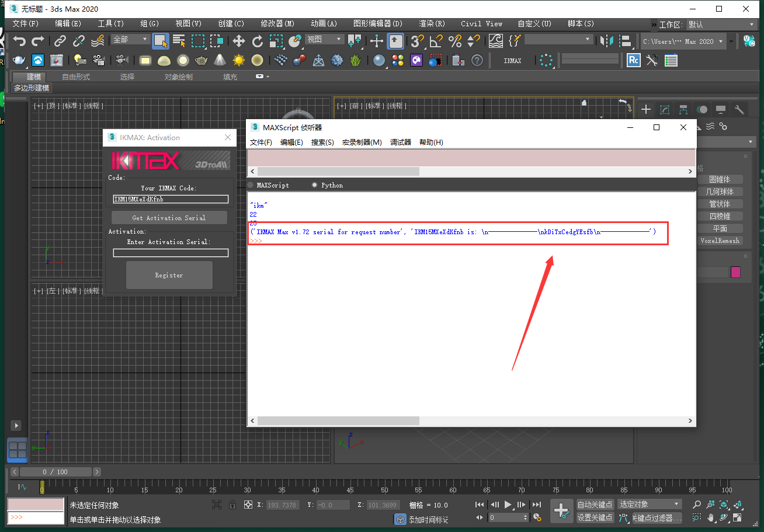Click the IKMAX toolbar button
Image resolution: width=764 pixels, height=532 pixels.
(x=512, y=61)
